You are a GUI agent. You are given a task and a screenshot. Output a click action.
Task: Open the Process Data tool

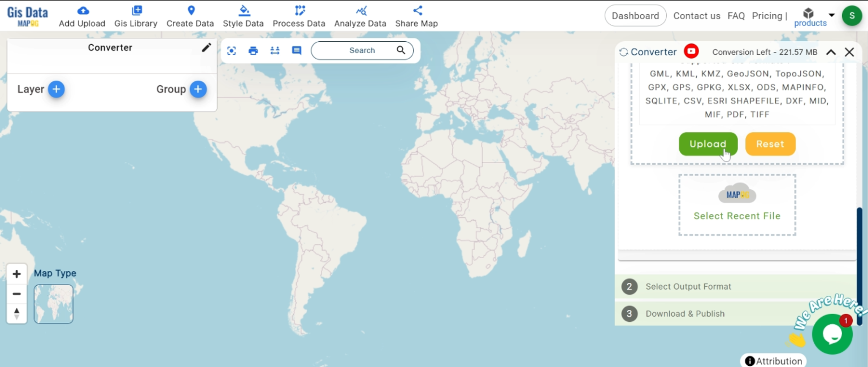[x=299, y=16]
